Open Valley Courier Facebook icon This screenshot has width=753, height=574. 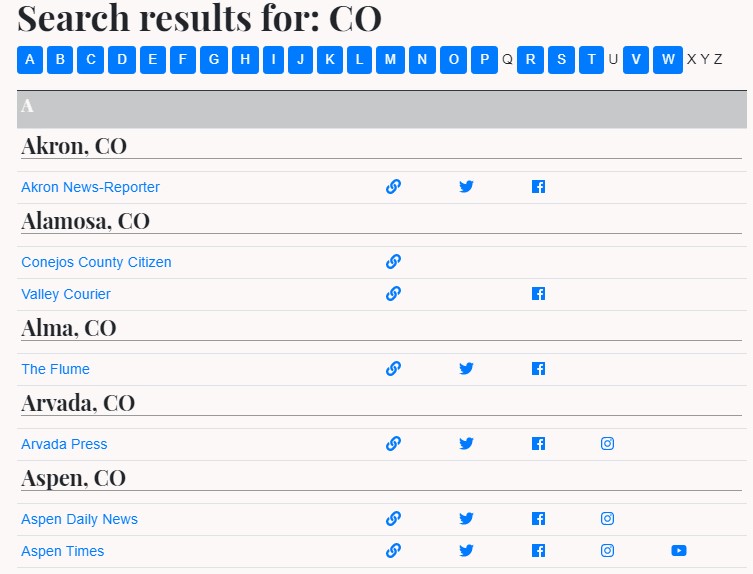(538, 293)
